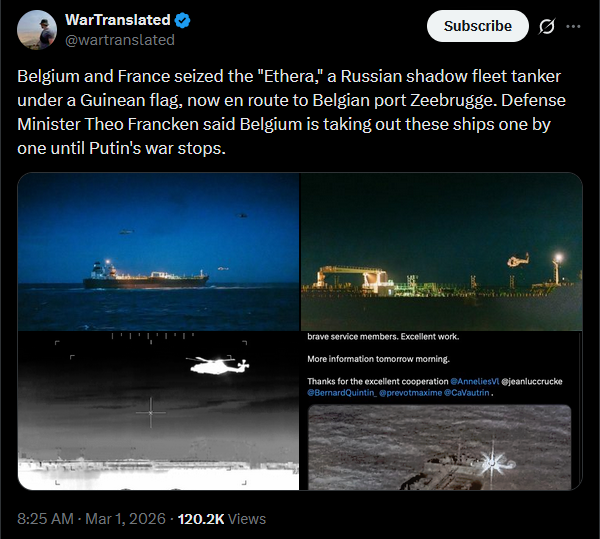Open the 8:25 AM · Mar 1, 2026 timestamp
600x539 pixels.
(x=91, y=519)
